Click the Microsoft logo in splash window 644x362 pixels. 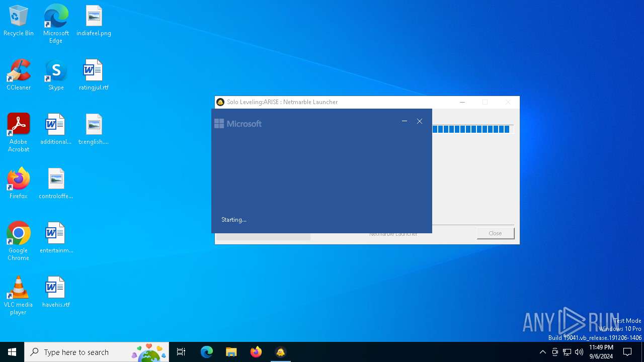click(x=238, y=124)
